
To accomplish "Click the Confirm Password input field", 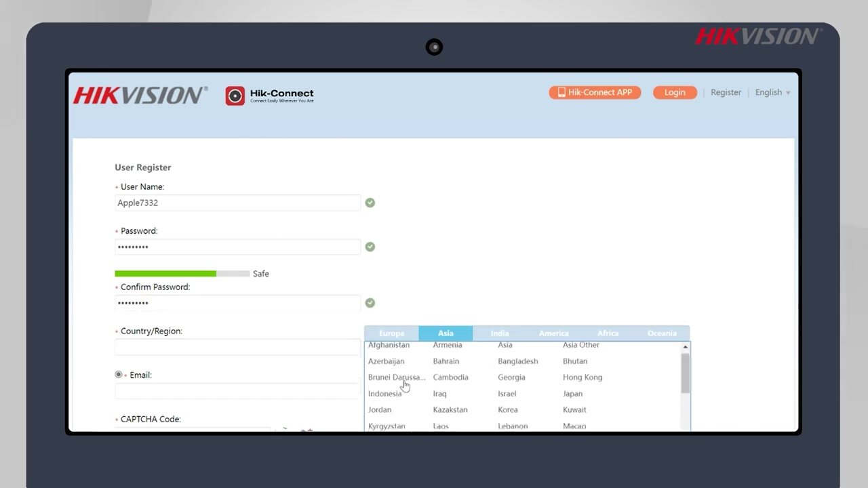I will pos(237,303).
